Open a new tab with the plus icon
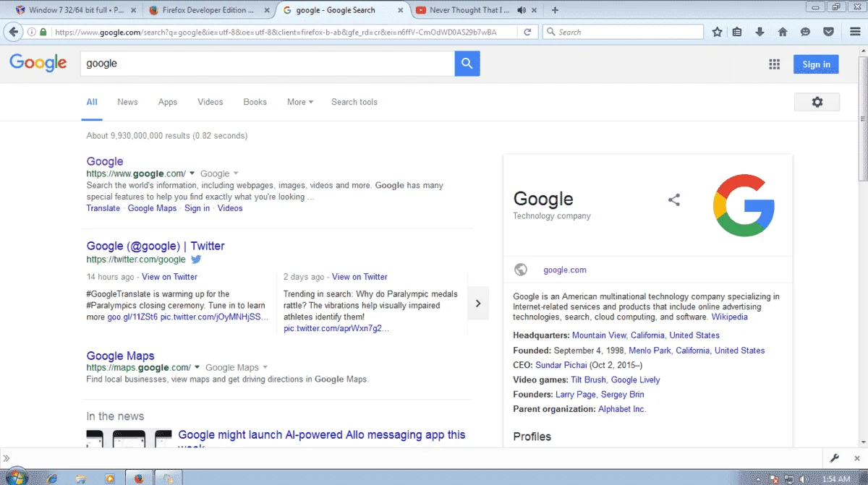The image size is (868, 485). pos(555,10)
